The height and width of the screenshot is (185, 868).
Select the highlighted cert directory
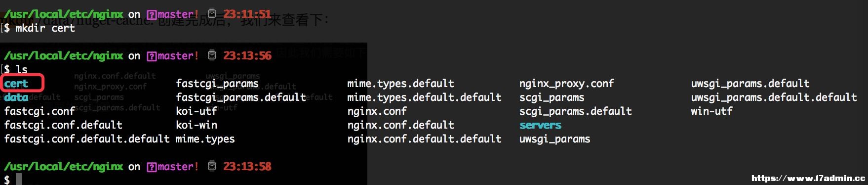pos(16,84)
